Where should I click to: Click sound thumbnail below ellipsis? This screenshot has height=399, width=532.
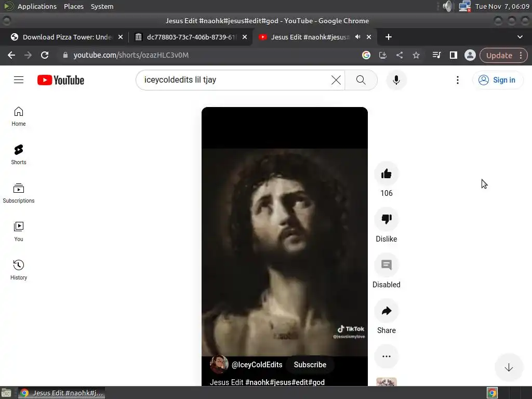click(387, 382)
